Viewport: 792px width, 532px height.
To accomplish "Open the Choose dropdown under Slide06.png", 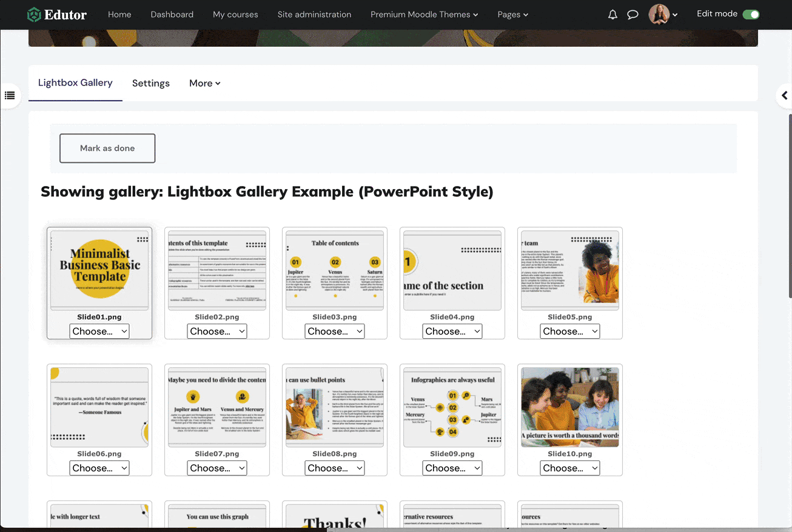I will point(99,468).
